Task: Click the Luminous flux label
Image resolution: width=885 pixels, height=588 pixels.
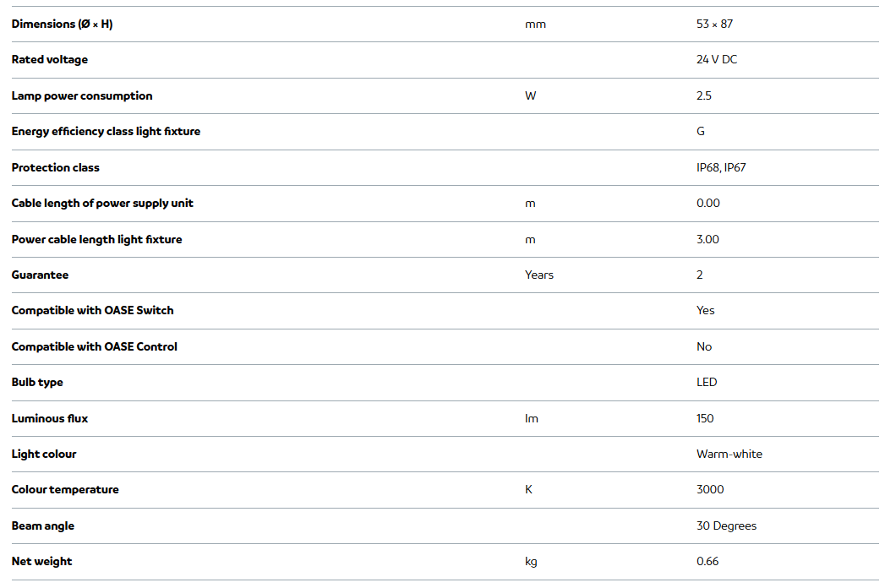Action: [x=49, y=418]
